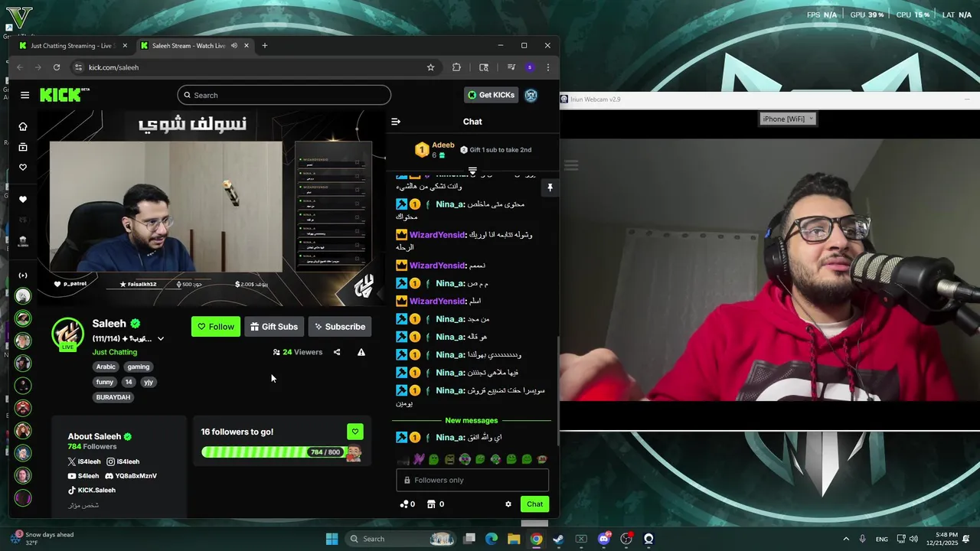Open Saleeh's YouTube S4leeh link
Screen dimensions: 980x551
tap(83, 476)
